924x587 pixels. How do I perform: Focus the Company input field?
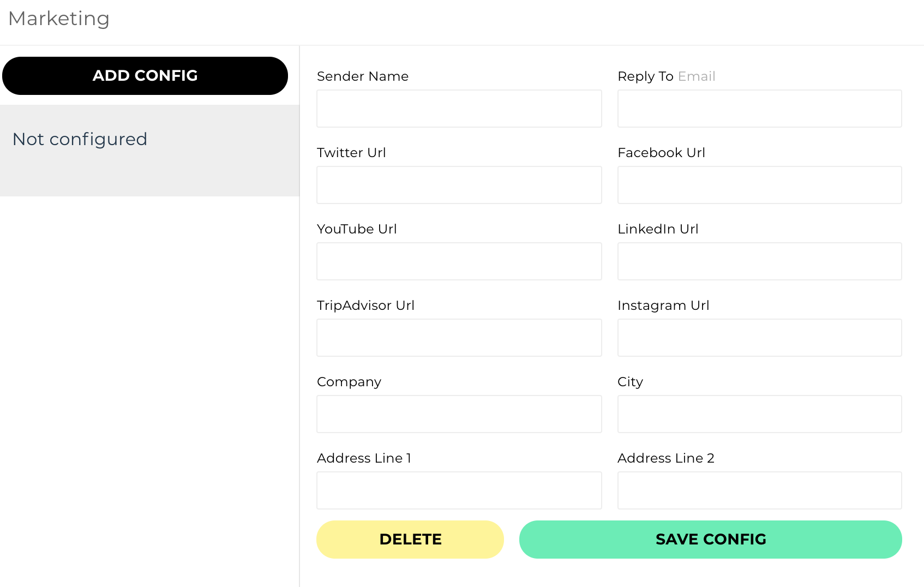(459, 414)
